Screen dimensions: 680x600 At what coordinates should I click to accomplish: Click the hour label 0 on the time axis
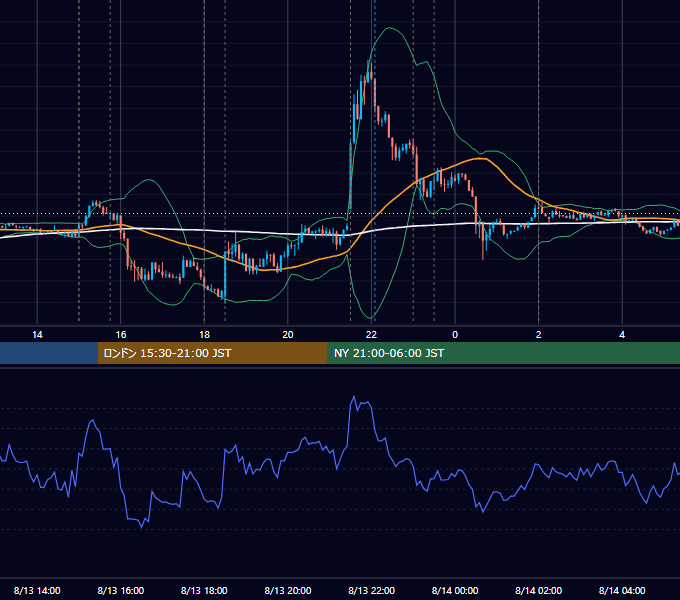coord(455,335)
